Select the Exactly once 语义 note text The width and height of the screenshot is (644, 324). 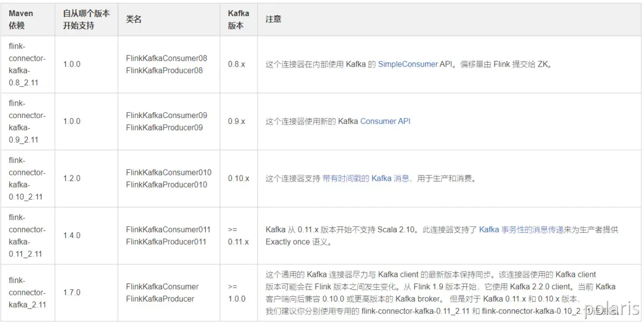click(299, 242)
